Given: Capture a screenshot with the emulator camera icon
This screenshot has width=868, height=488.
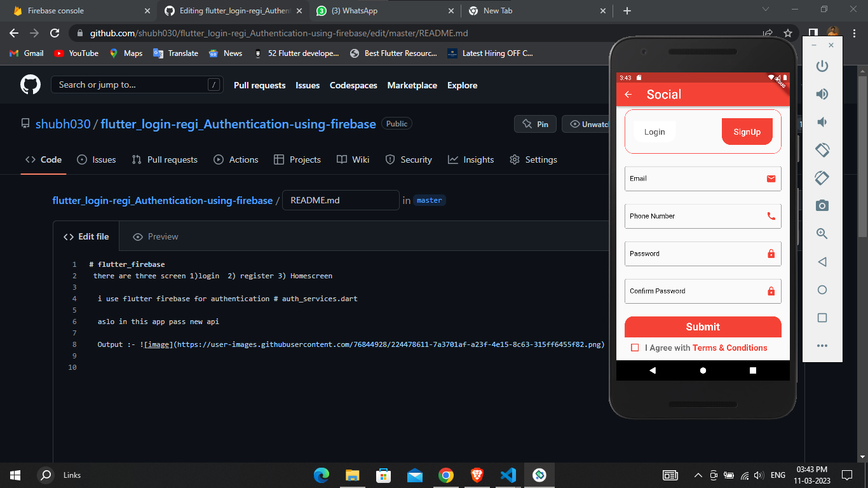Looking at the screenshot, I should (x=822, y=205).
